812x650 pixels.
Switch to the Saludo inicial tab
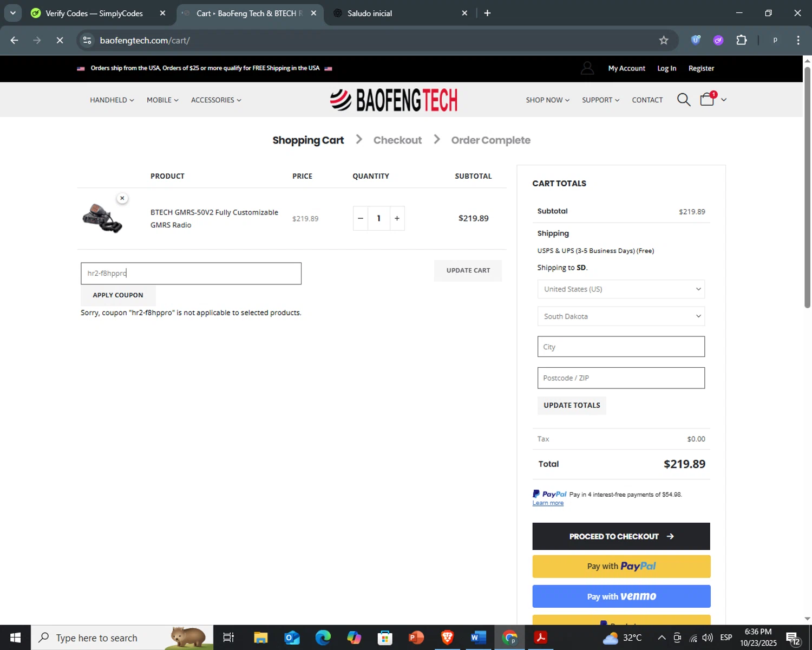370,13
